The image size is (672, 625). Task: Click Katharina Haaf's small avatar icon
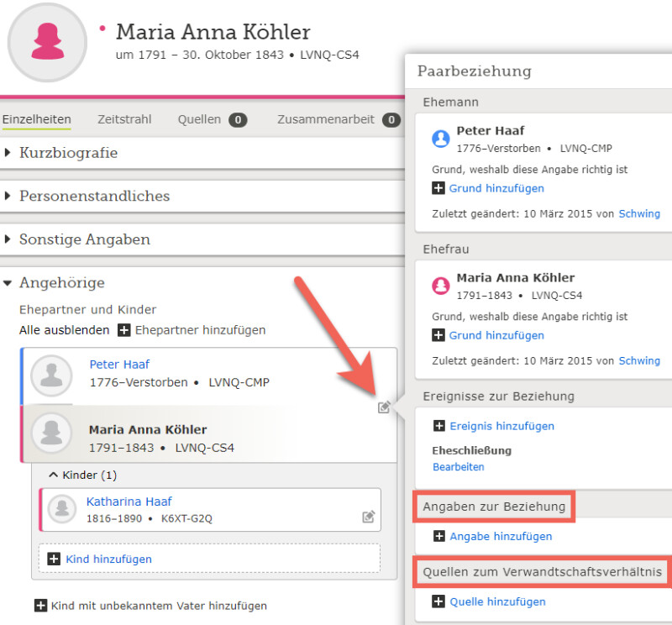(x=62, y=509)
